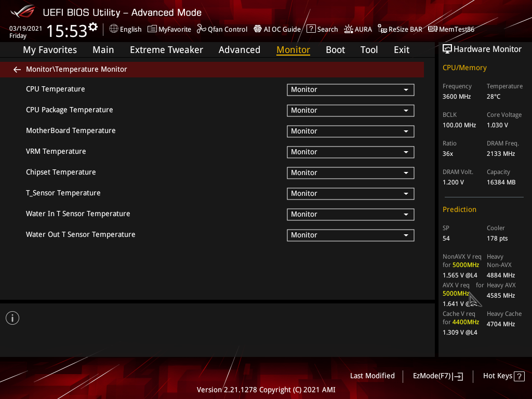Click the 16384 MB capacity value
This screenshot has width=532, height=399.
coord(501,182)
